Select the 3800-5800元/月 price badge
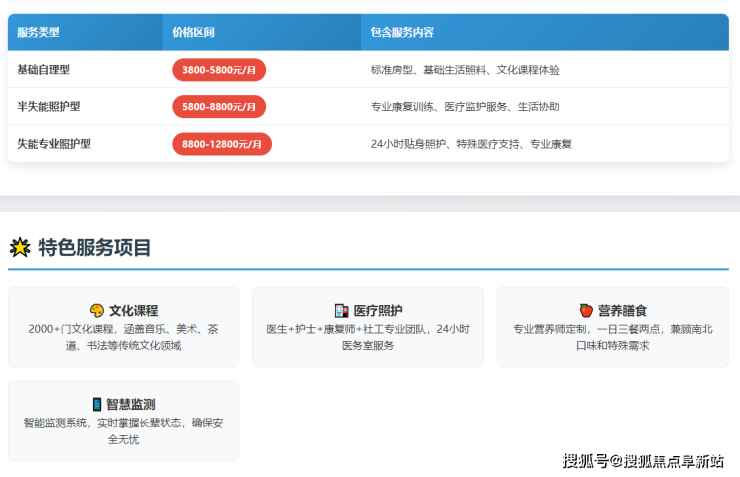 [x=219, y=70]
